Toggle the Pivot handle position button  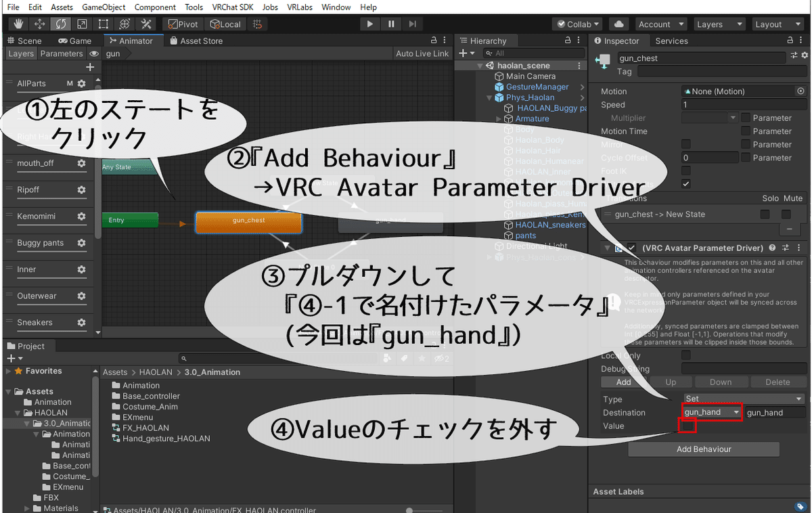pyautogui.click(x=183, y=24)
